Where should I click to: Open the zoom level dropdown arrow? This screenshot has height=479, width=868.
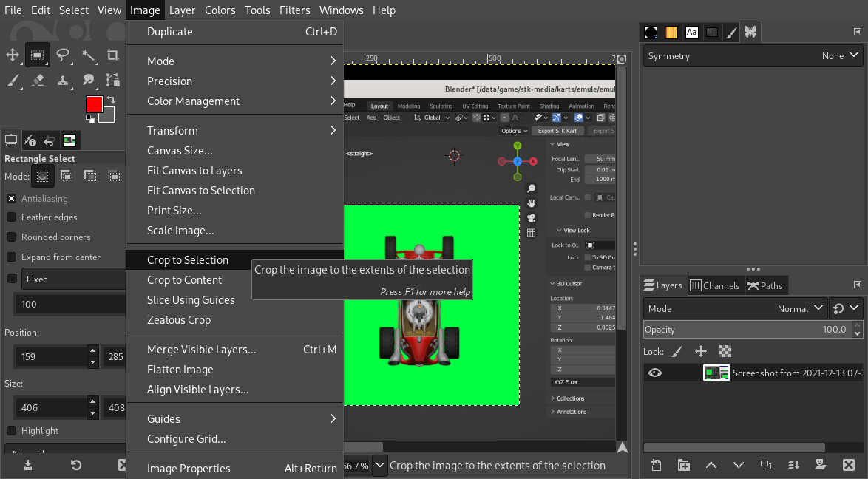pyautogui.click(x=380, y=466)
